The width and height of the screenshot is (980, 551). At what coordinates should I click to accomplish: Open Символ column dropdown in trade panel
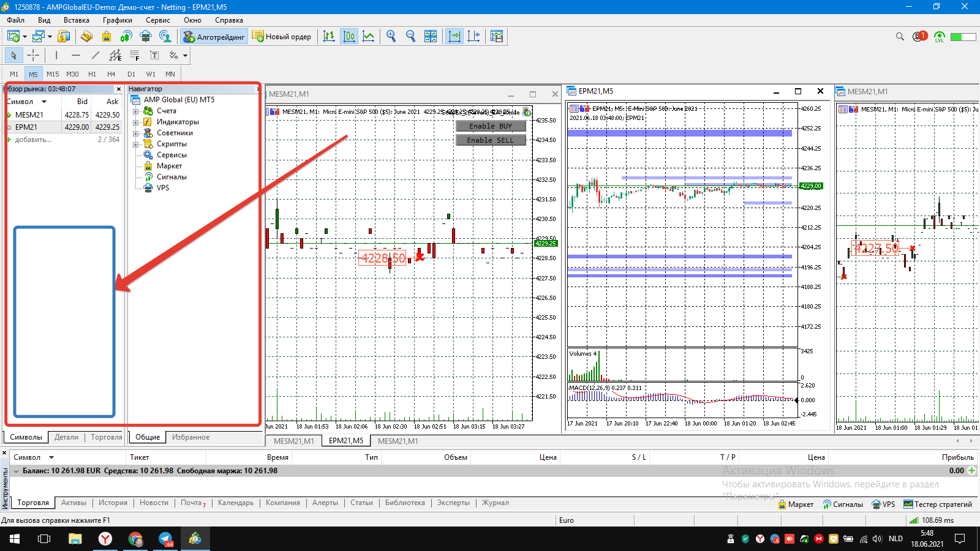click(51, 457)
